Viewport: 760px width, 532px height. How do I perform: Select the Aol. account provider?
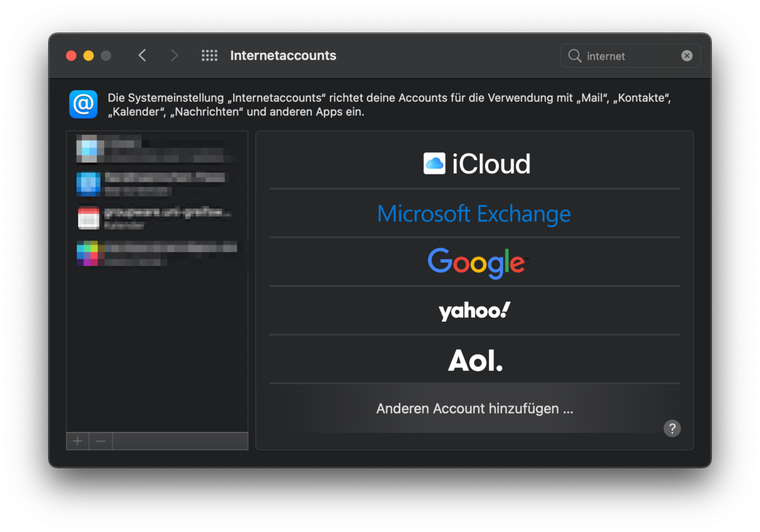pyautogui.click(x=474, y=360)
